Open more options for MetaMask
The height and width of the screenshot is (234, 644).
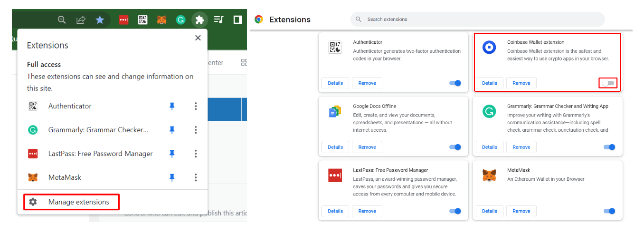(196, 177)
